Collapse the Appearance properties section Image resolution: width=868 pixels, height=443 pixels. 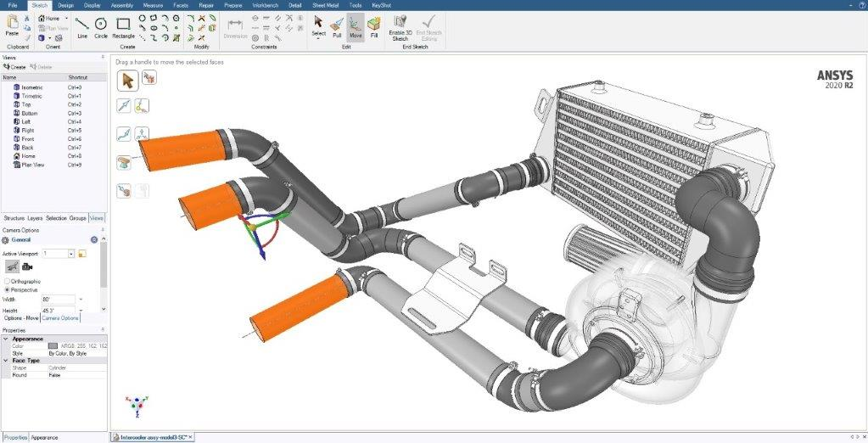(x=6, y=339)
